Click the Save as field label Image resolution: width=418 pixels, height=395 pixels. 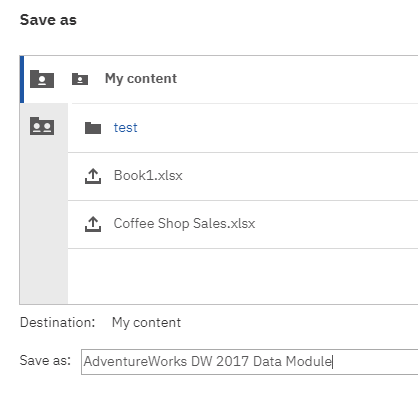[x=45, y=361]
